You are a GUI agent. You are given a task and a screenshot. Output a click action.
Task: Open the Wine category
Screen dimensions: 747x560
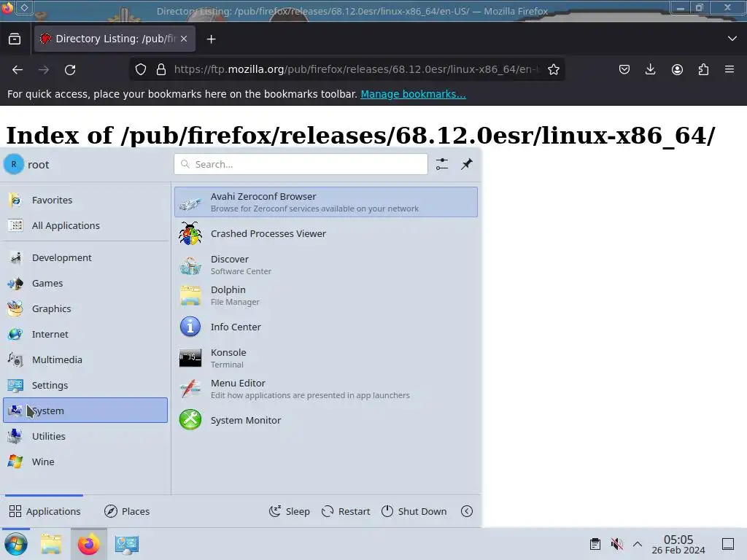click(x=85, y=462)
